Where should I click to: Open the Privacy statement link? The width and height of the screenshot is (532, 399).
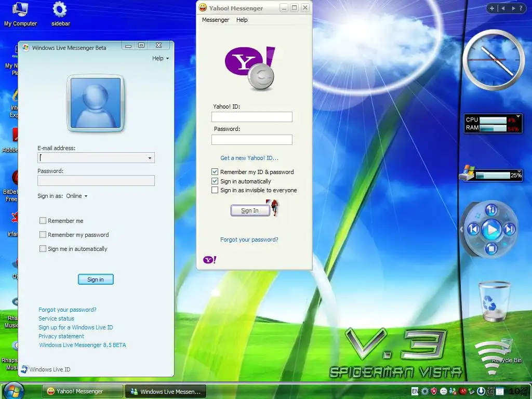[61, 336]
